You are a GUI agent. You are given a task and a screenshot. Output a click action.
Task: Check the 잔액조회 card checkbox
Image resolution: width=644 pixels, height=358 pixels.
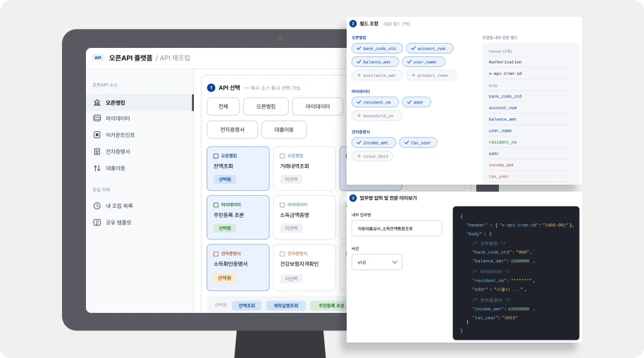[216, 156]
